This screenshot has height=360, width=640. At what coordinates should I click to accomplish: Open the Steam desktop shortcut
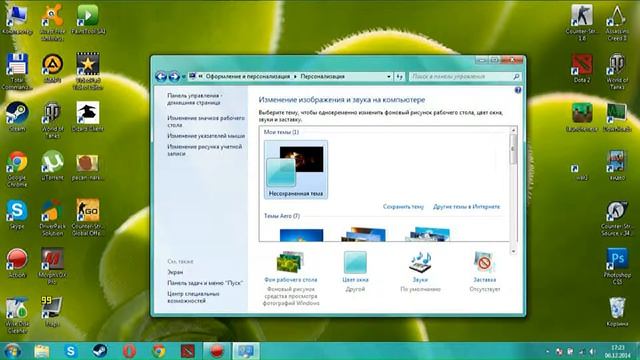tap(17, 116)
